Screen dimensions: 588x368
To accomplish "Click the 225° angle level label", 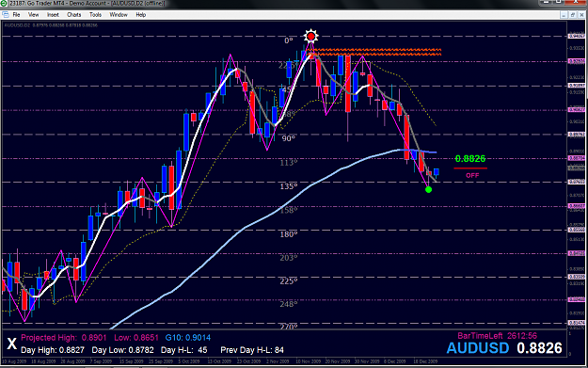I will 289,281.
